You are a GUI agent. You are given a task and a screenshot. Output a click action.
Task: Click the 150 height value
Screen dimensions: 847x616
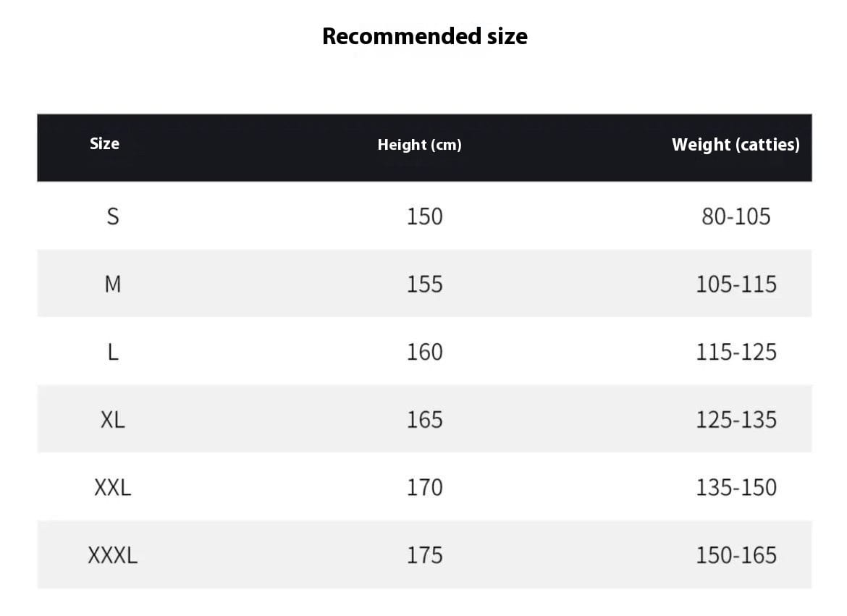point(424,216)
